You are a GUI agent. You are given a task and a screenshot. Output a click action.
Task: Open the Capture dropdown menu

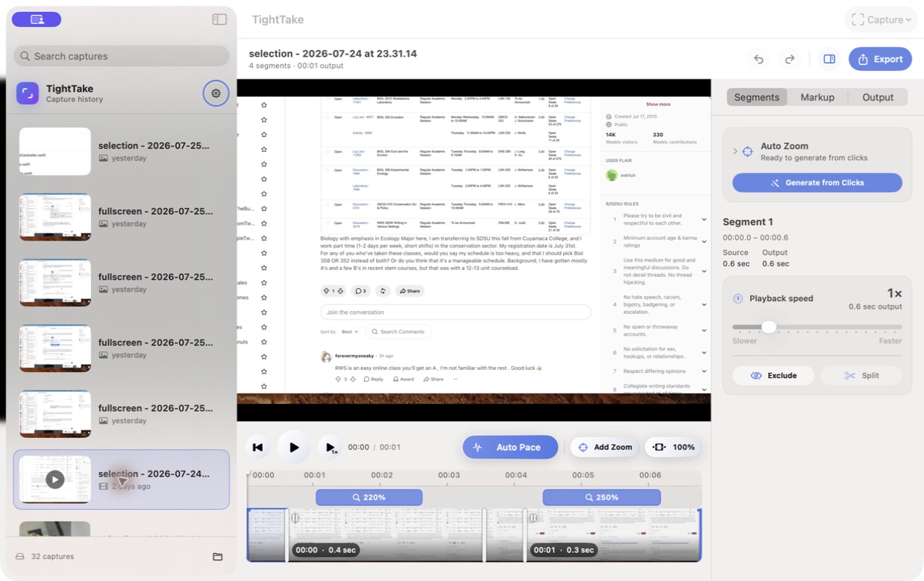882,20
